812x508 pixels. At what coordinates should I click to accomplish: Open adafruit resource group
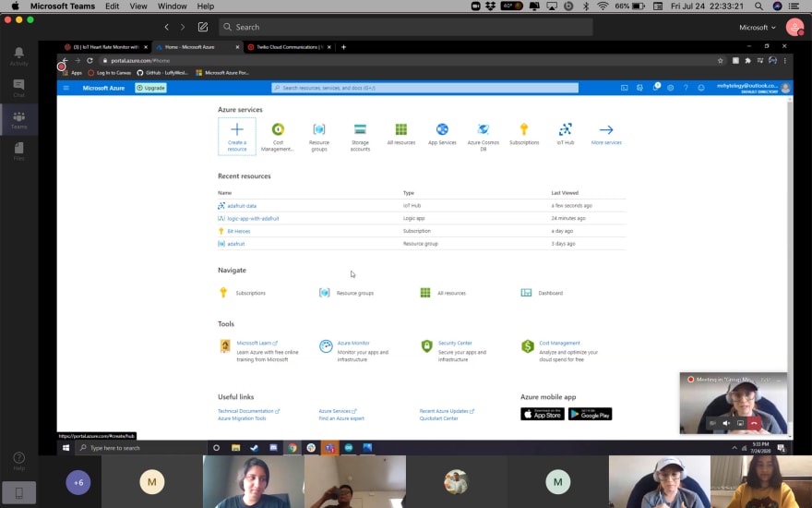point(236,244)
